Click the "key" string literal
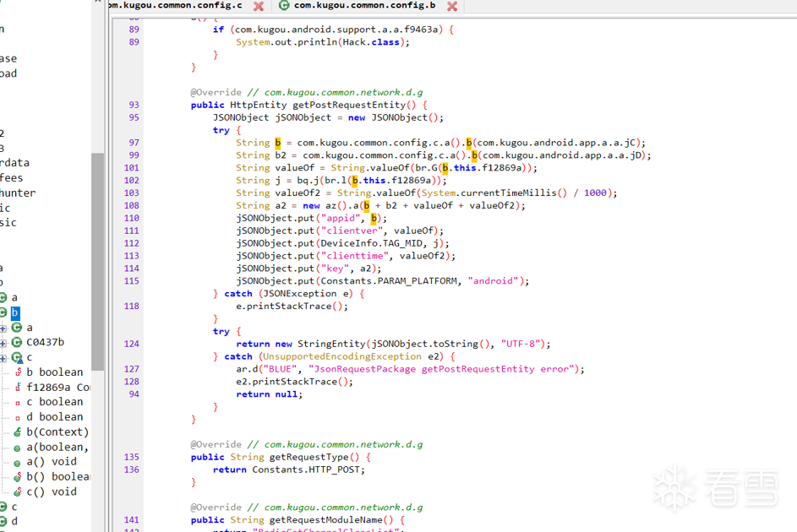797x532 pixels. (335, 269)
